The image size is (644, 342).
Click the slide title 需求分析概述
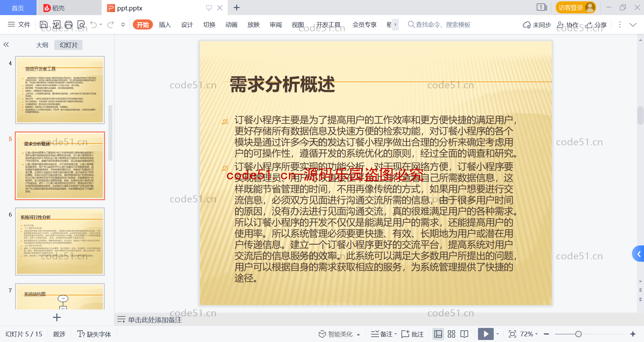click(282, 84)
